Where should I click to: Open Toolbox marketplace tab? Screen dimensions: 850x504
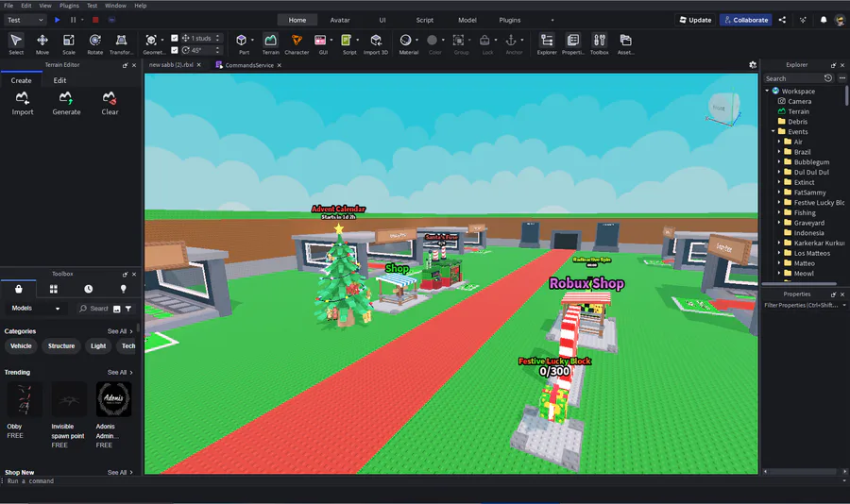[x=19, y=290]
